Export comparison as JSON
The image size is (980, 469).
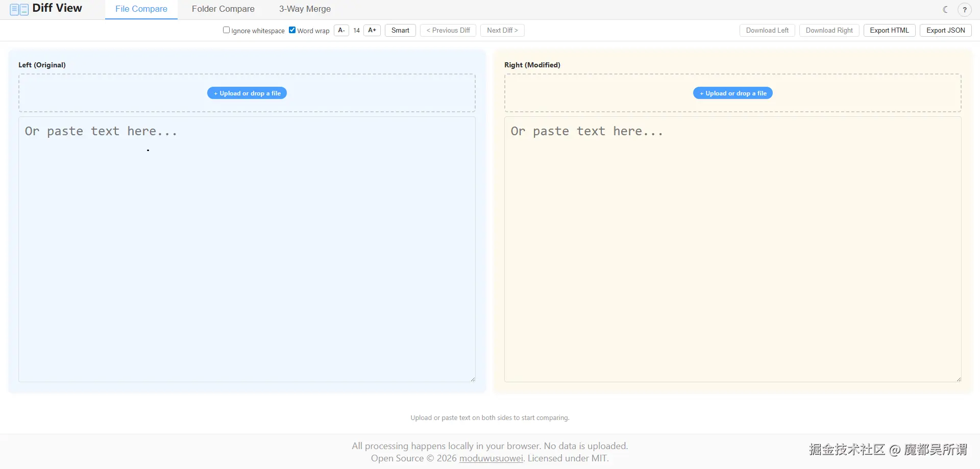[945, 30]
